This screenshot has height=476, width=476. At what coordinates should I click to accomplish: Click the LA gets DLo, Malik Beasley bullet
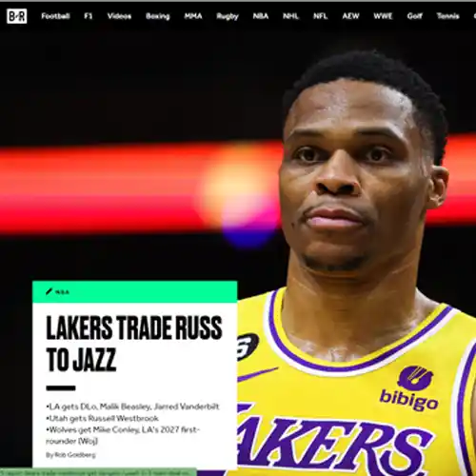132,407
